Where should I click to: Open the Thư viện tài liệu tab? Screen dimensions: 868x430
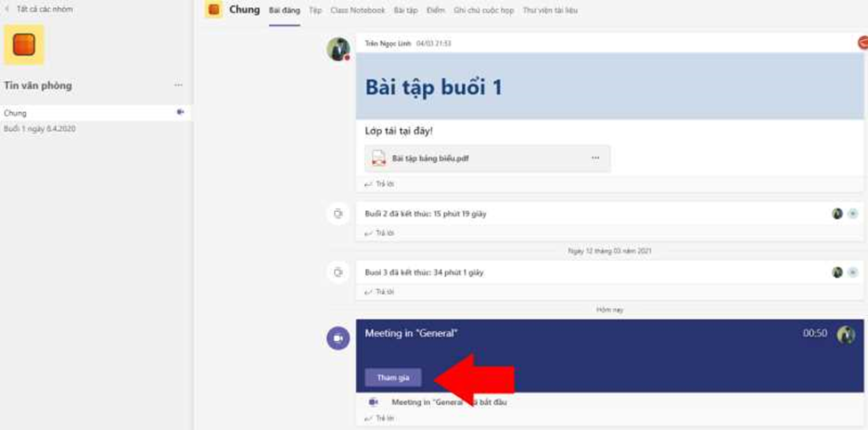click(x=550, y=11)
